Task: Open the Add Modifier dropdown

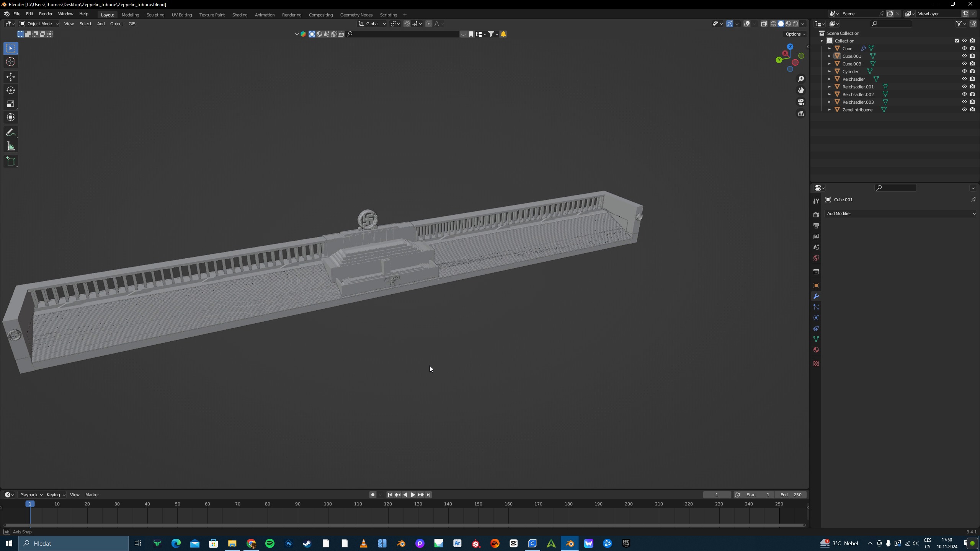Action: pos(901,214)
